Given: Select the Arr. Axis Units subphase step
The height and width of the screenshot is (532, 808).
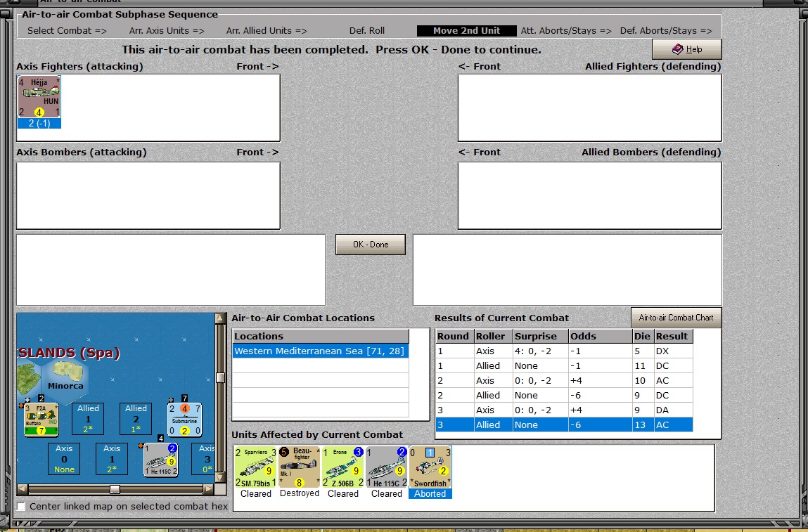Looking at the screenshot, I should click(x=167, y=31).
